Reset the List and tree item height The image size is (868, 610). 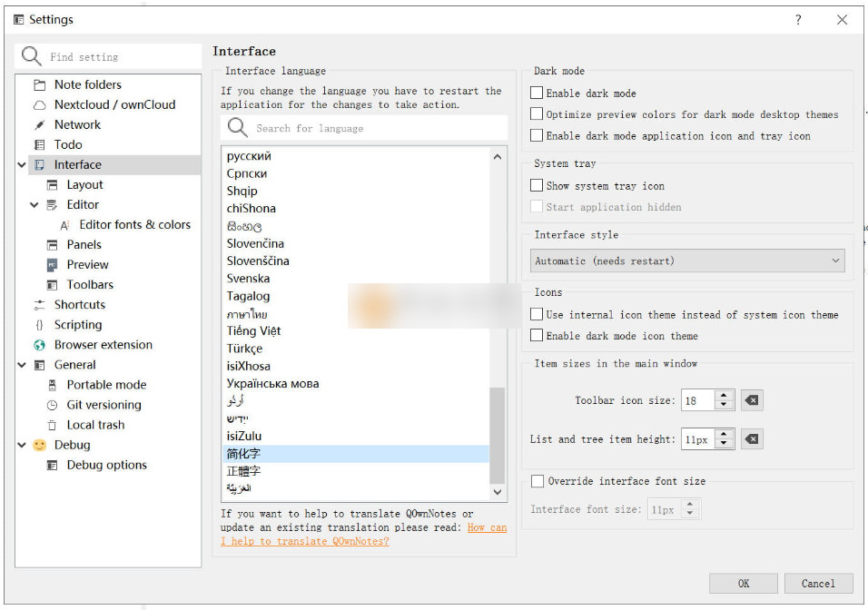752,439
